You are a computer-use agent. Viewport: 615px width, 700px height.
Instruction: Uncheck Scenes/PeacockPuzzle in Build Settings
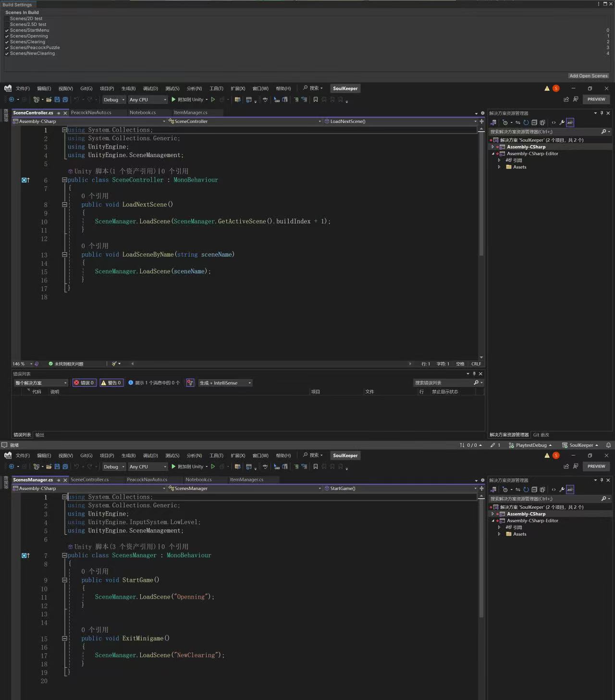pyautogui.click(x=7, y=48)
